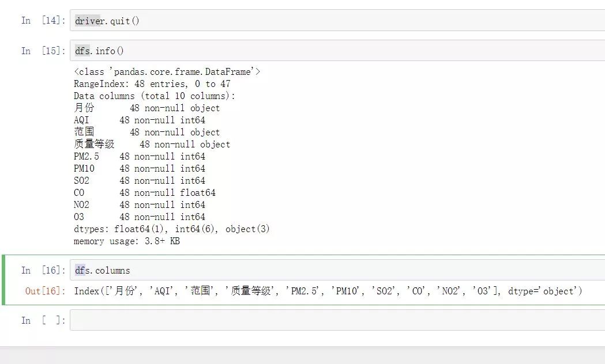
Task: Click the empty code cell at bottom
Action: click(337, 320)
